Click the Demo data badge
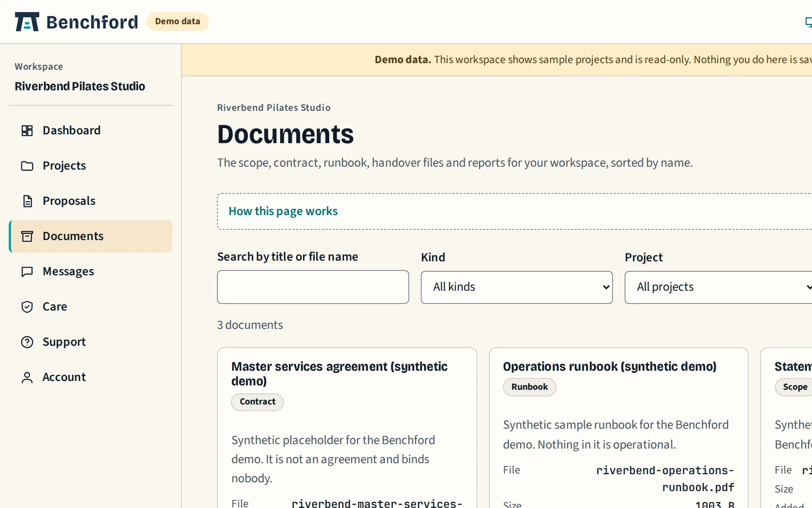The height and width of the screenshot is (508, 812). tap(178, 22)
